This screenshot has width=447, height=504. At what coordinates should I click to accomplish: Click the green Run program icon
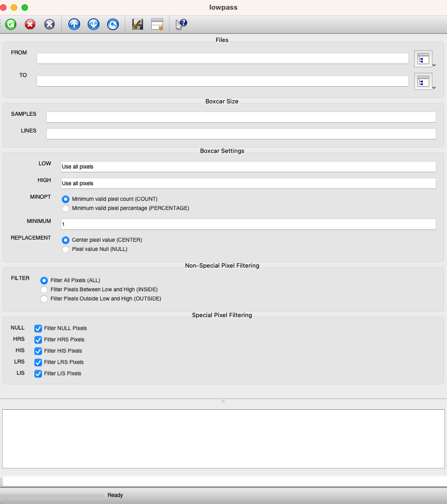[11, 24]
